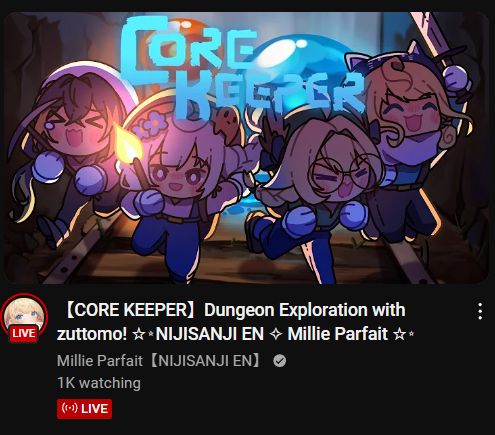The image size is (495, 435).
Task: Click the broadcast signal icon in LIVE badge
Action: tap(69, 408)
